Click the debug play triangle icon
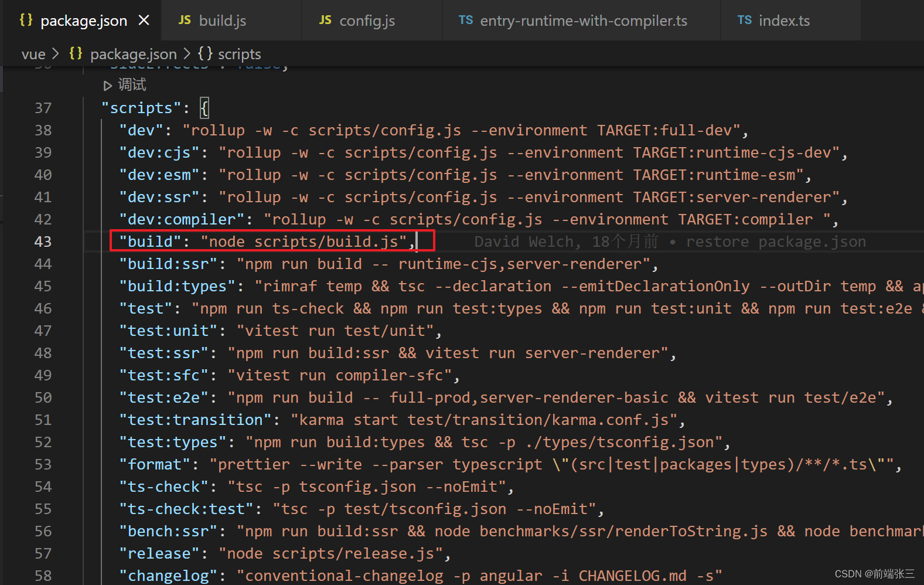This screenshot has height=585, width=924. [x=108, y=86]
